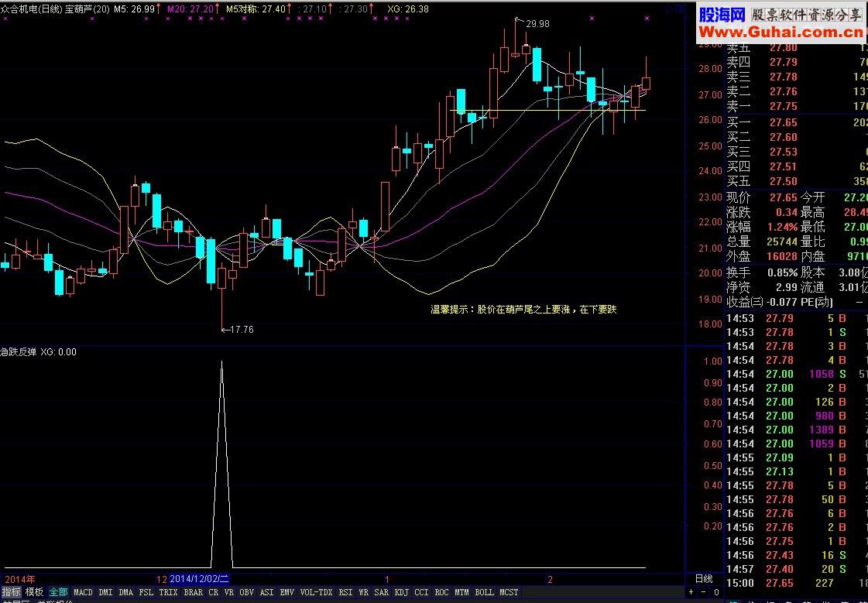Click the 涨跌 0.34 value

787,212
